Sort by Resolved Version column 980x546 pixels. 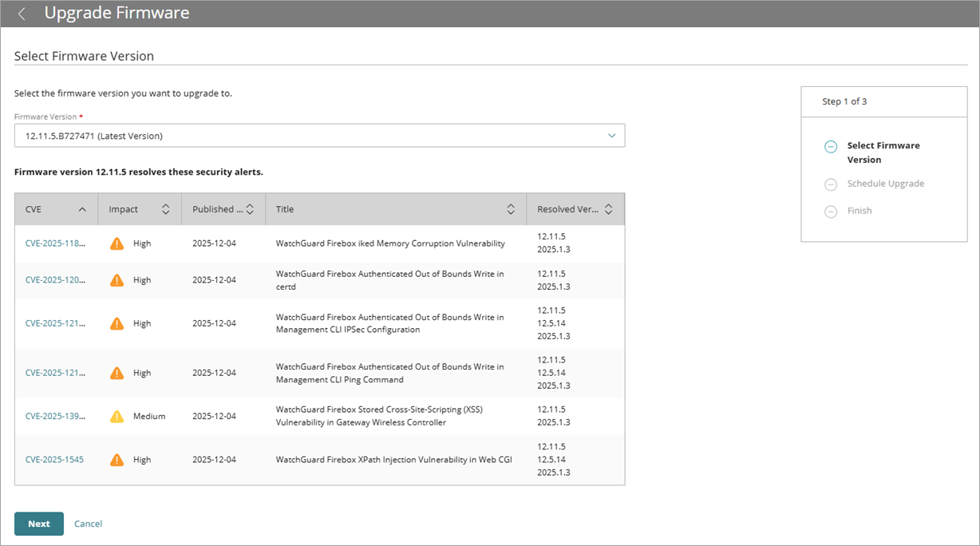(x=608, y=208)
